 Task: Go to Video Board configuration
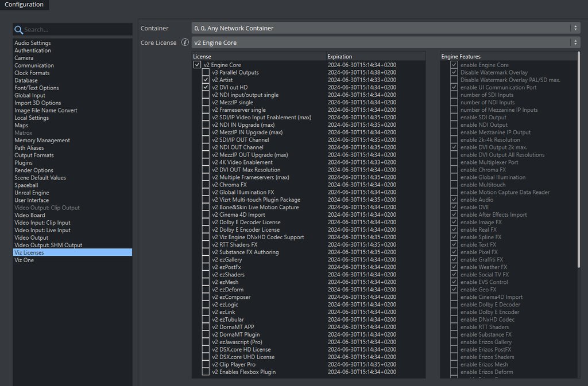pos(30,216)
